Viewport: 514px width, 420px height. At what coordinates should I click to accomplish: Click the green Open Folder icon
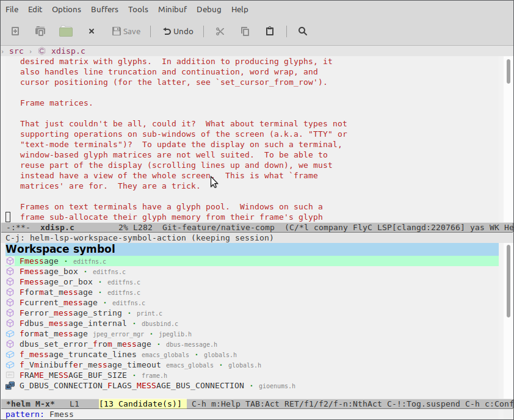(66, 31)
